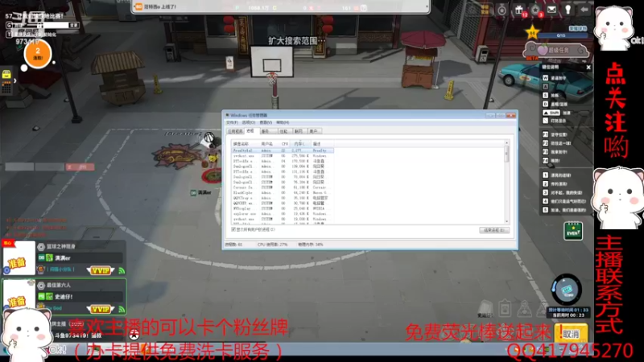Image resolution: width=644 pixels, height=362 pixels.
Task: Open the 超级任务 cloud banner
Action: click(x=556, y=50)
